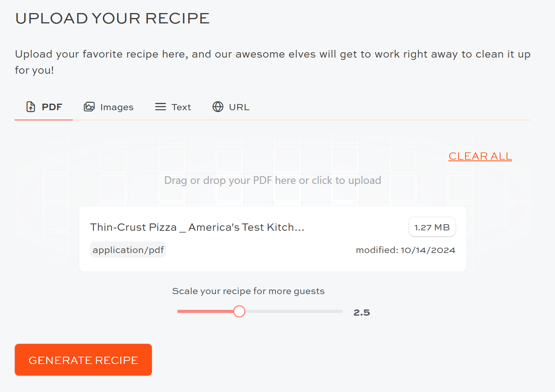
Task: Select the Text tab label
Action: click(x=181, y=107)
